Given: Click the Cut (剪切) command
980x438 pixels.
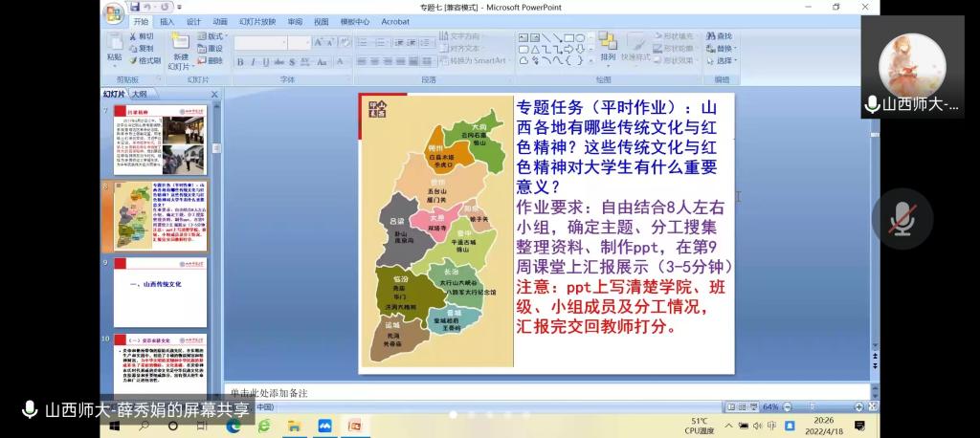Looking at the screenshot, I should click(142, 36).
